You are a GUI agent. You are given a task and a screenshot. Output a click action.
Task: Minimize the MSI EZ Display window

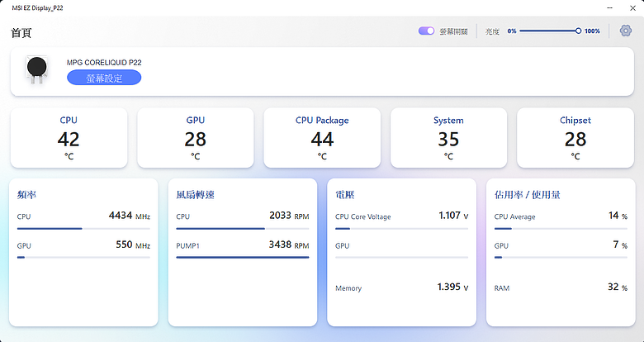[610, 7]
